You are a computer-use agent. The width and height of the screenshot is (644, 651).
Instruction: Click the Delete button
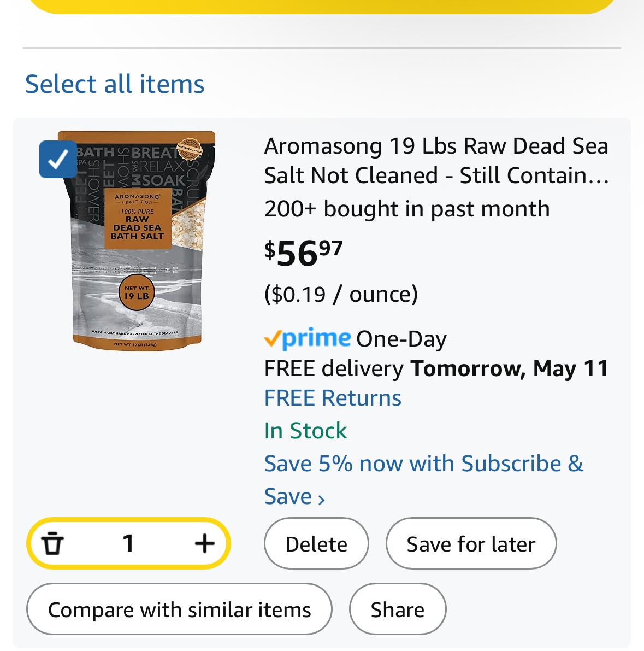(x=316, y=543)
